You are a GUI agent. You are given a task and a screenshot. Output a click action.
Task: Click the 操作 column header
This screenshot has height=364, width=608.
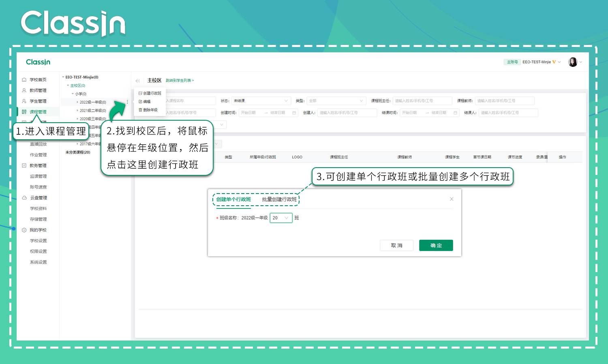[562, 157]
